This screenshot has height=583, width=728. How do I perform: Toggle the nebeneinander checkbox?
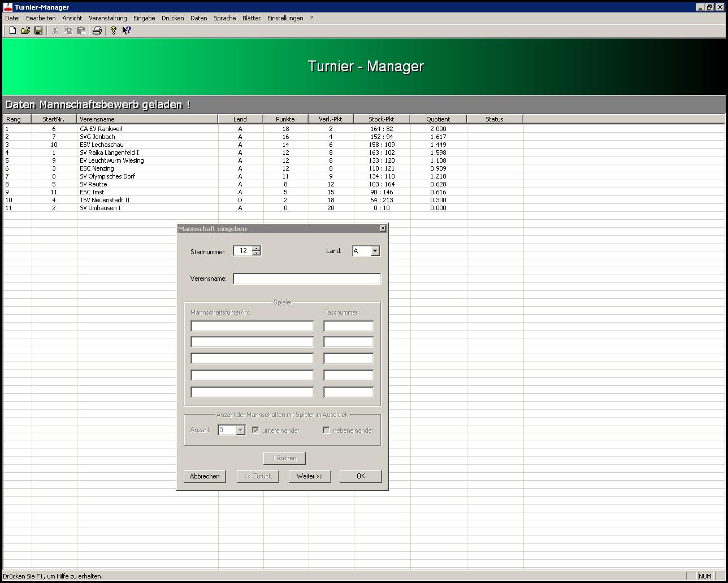click(326, 430)
